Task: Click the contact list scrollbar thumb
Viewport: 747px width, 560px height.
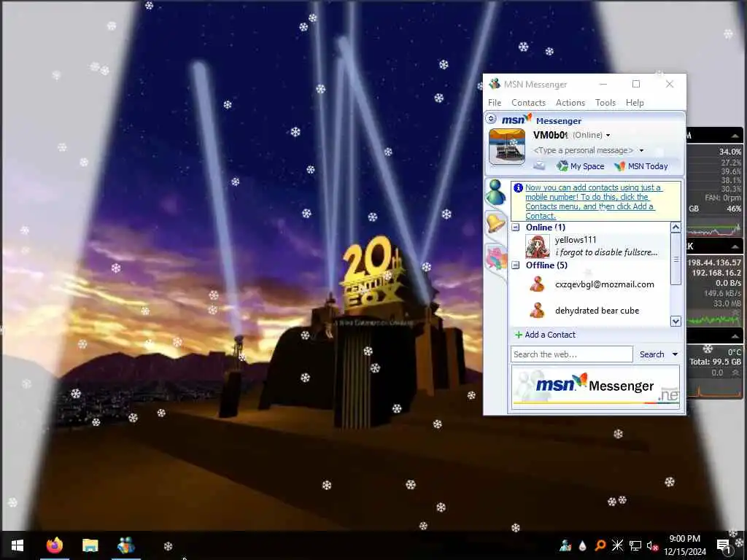Action: (x=676, y=259)
